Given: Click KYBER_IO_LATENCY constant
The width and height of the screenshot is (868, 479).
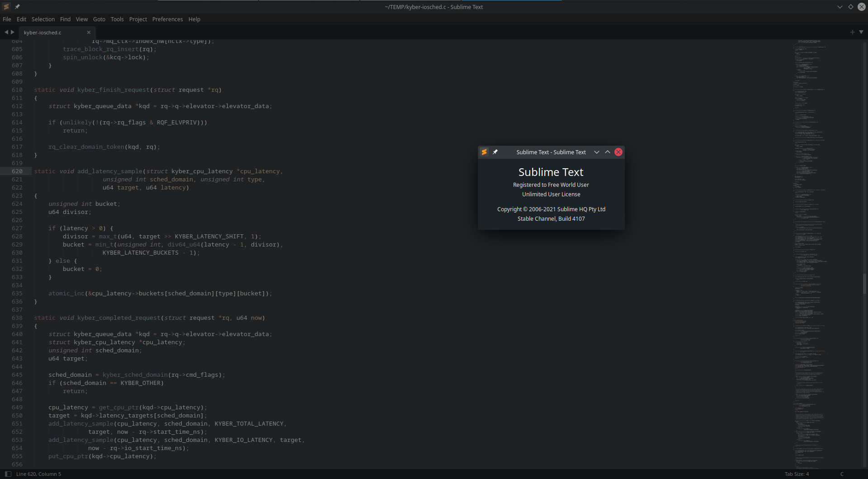Looking at the screenshot, I should point(244,440).
